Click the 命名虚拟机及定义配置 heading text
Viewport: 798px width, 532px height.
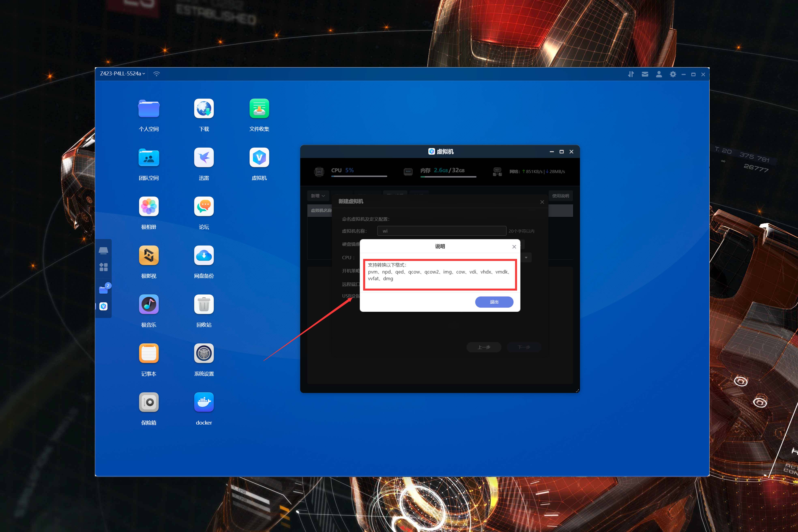coord(366,219)
